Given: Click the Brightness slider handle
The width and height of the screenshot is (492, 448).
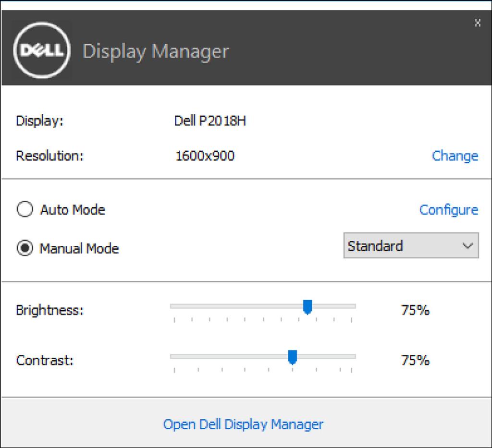Looking at the screenshot, I should click(x=307, y=307).
